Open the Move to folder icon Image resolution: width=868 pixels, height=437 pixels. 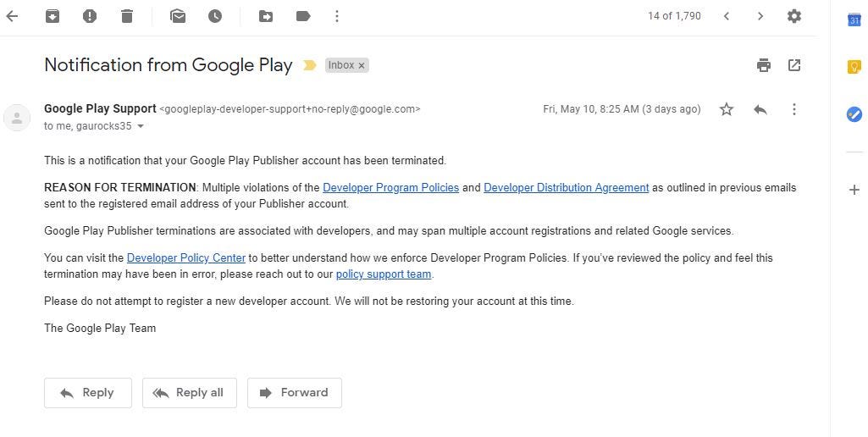(266, 16)
